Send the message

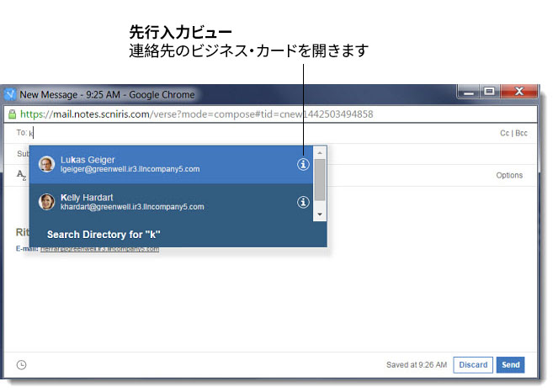click(511, 365)
